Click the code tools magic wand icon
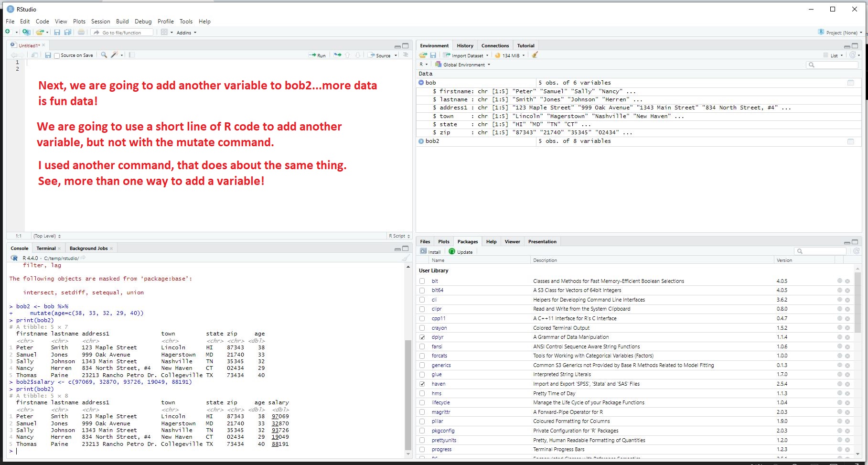868x465 pixels. [x=114, y=55]
